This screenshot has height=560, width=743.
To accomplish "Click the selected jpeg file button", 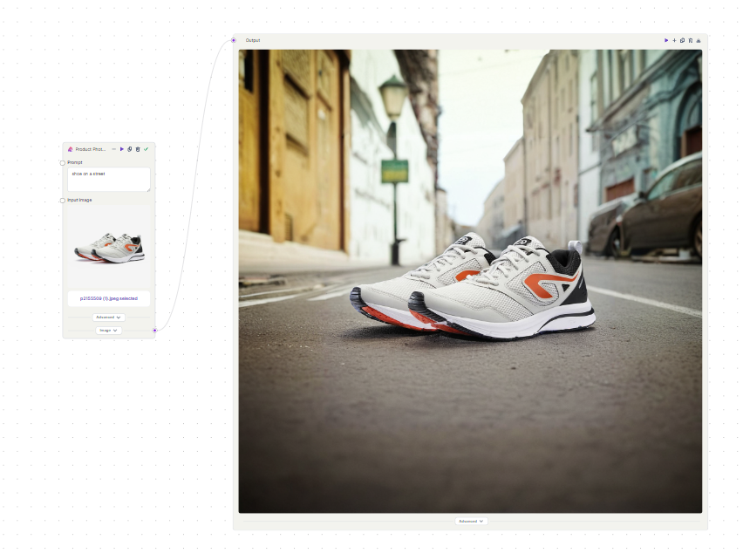I will click(x=108, y=298).
